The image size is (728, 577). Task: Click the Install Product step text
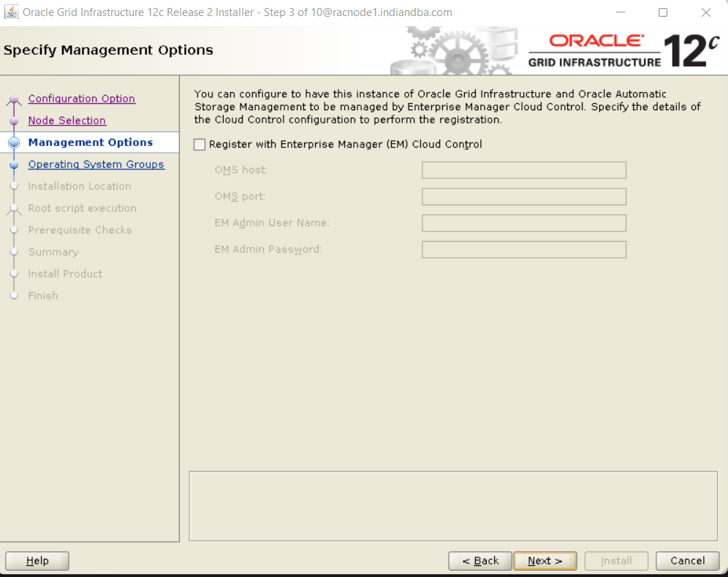[65, 274]
